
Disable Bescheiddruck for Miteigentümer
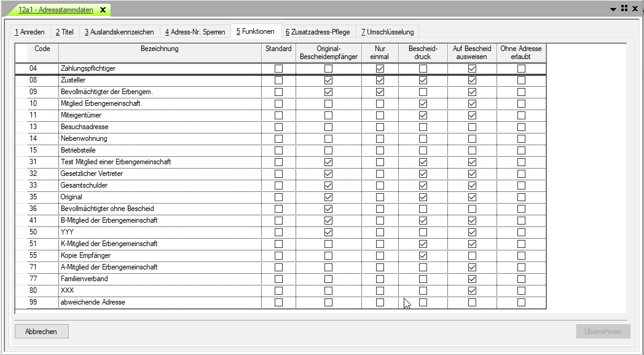tap(423, 116)
